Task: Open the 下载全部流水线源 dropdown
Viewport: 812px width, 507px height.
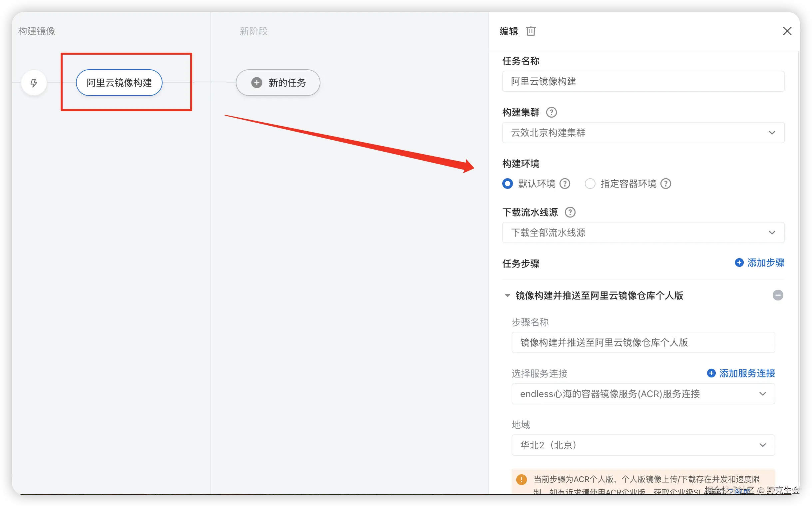Action: pos(643,233)
